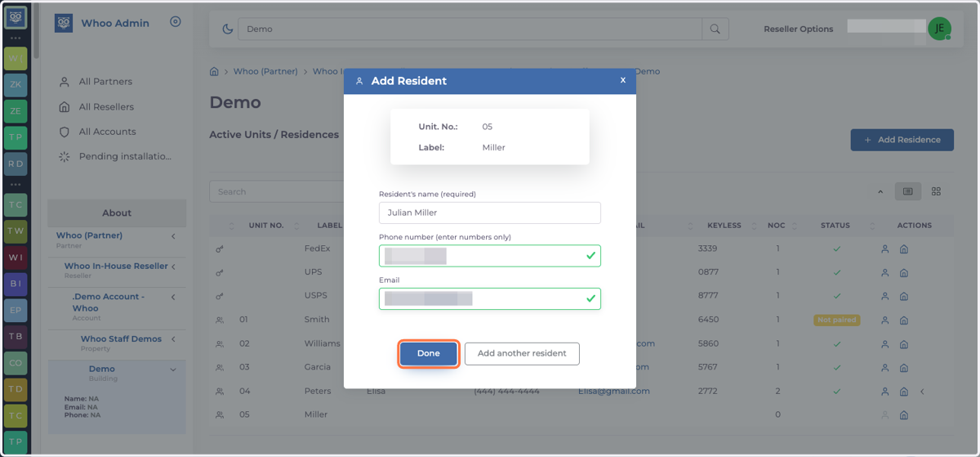Collapse Whoo Staff Demos tree chevron
This screenshot has width=980, height=457.
tap(173, 339)
